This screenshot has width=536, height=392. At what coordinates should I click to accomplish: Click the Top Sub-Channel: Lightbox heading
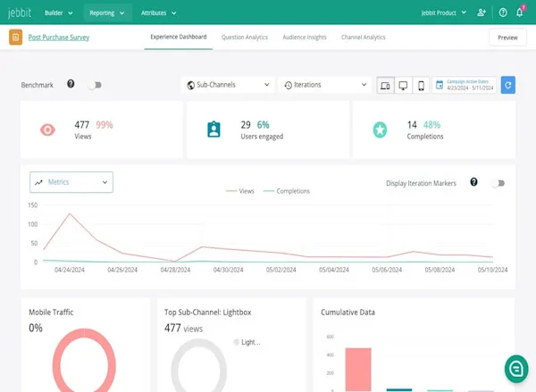pyautogui.click(x=208, y=312)
